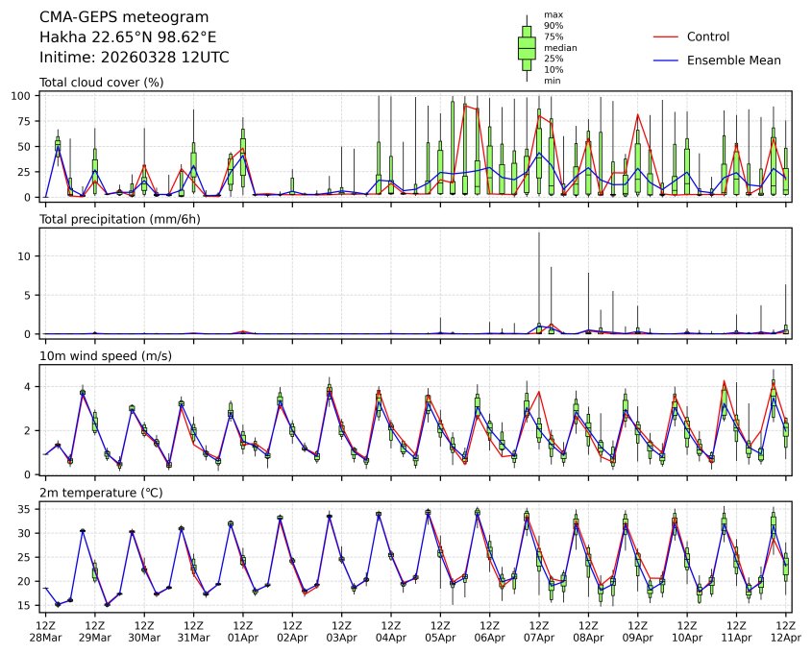
Task: Select the Total cloud cover panel title
Action: (101, 82)
